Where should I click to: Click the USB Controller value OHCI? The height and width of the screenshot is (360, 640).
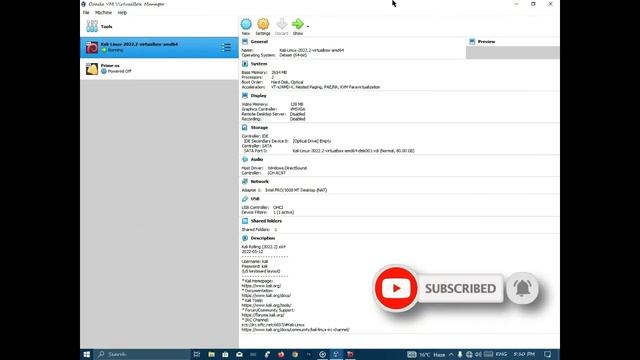pyautogui.click(x=278, y=207)
